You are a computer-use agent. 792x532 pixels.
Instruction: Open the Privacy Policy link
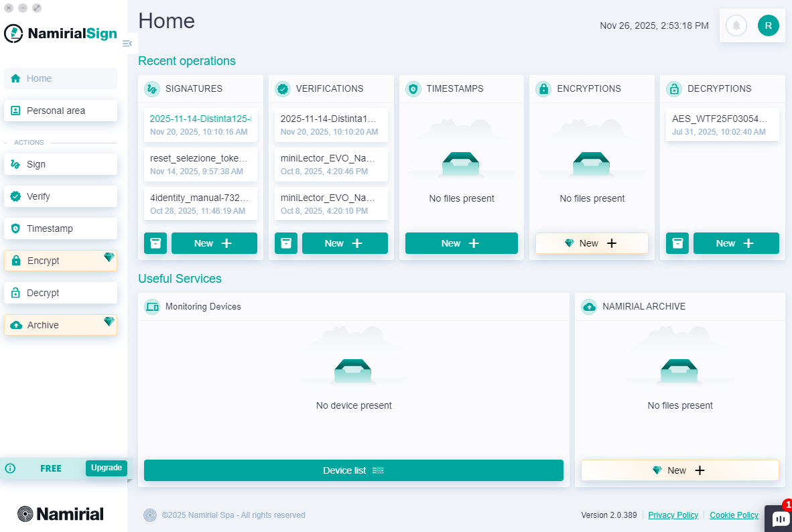pos(673,515)
